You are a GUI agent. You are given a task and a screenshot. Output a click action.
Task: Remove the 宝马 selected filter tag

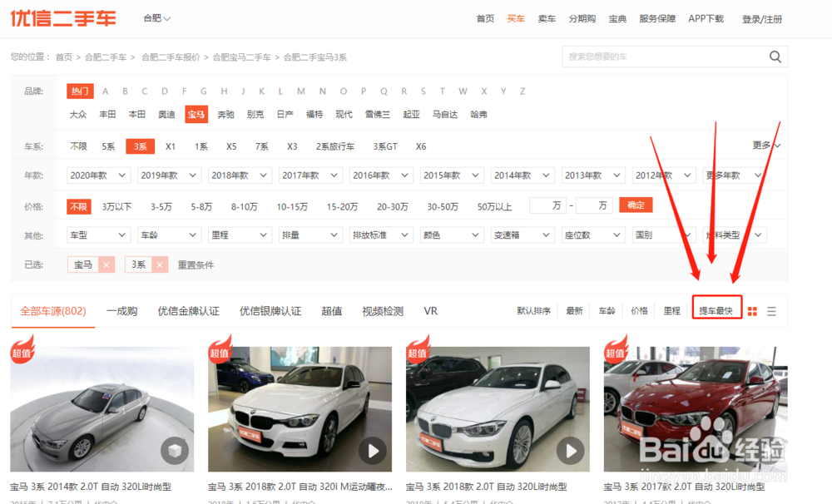coord(106,264)
